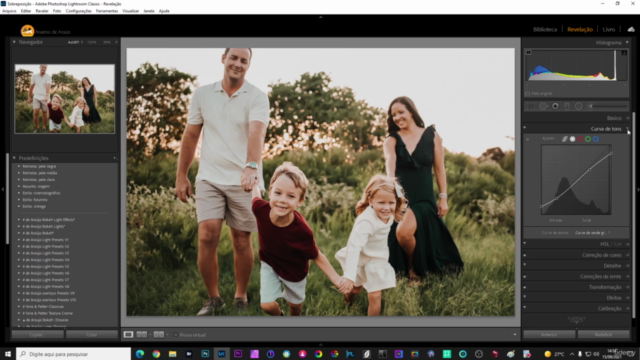640x360 pixels.
Task: Click the Anterior button
Action: (549, 335)
